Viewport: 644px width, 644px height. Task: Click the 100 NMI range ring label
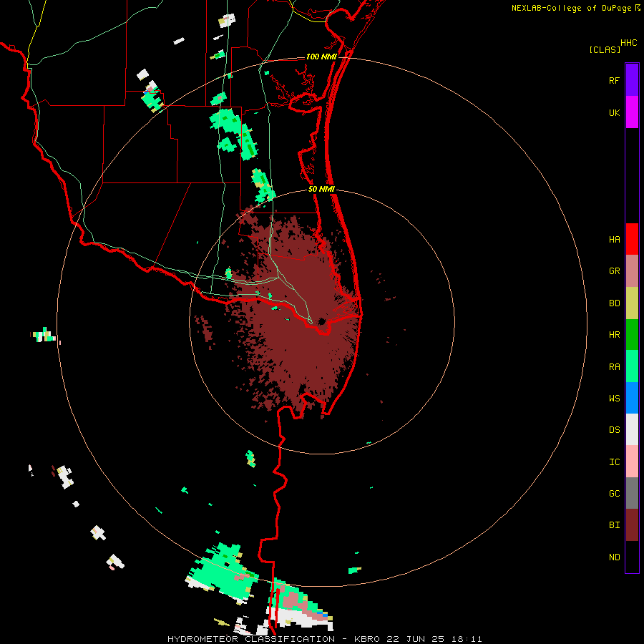[321, 57]
